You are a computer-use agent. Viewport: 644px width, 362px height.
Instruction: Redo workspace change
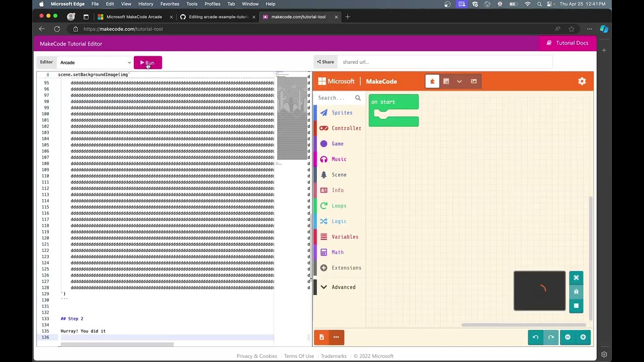point(551,337)
